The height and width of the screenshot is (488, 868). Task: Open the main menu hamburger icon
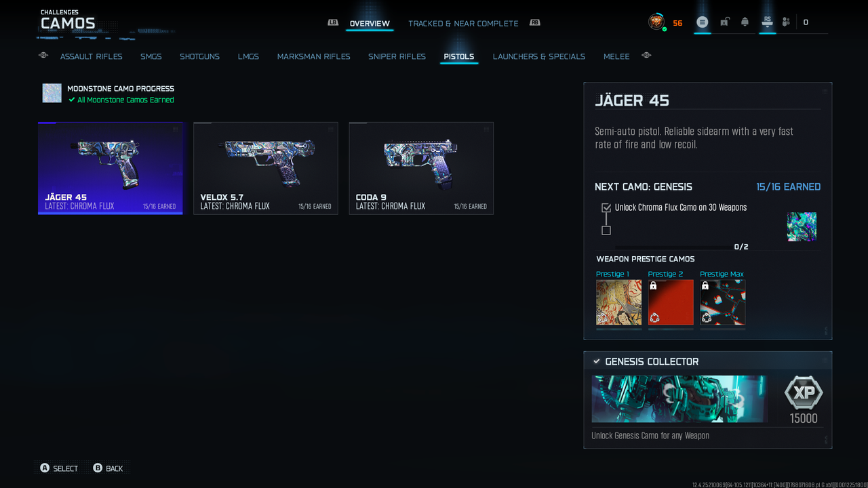[x=703, y=22]
